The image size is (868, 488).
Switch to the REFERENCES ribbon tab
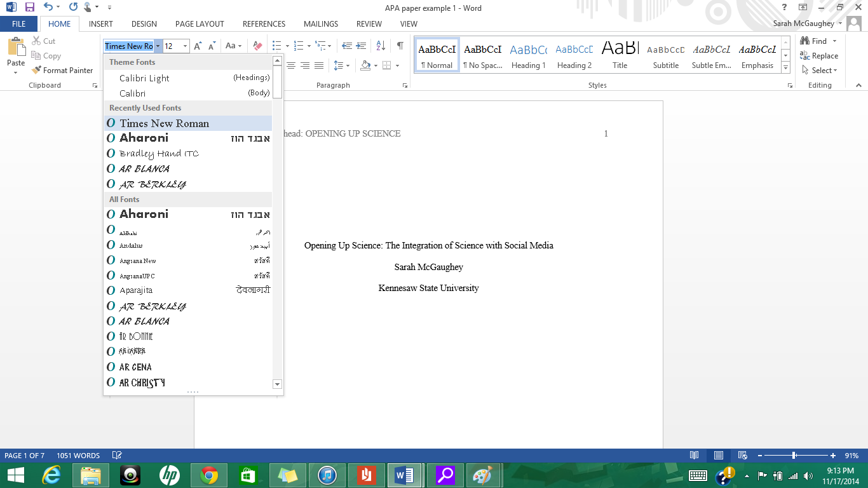(x=263, y=24)
